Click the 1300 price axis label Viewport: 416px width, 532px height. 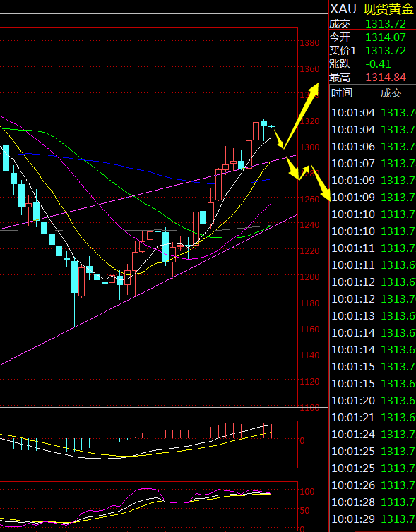pyautogui.click(x=309, y=147)
